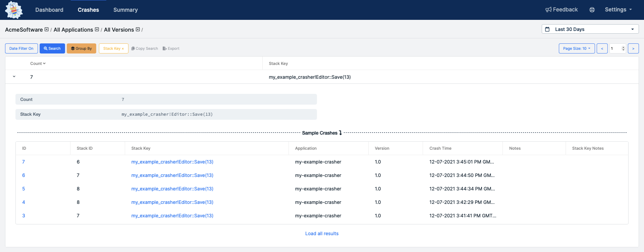The height and width of the screenshot is (252, 644).
Task: Open the Page Size: 10 dropdown
Action: (x=577, y=48)
